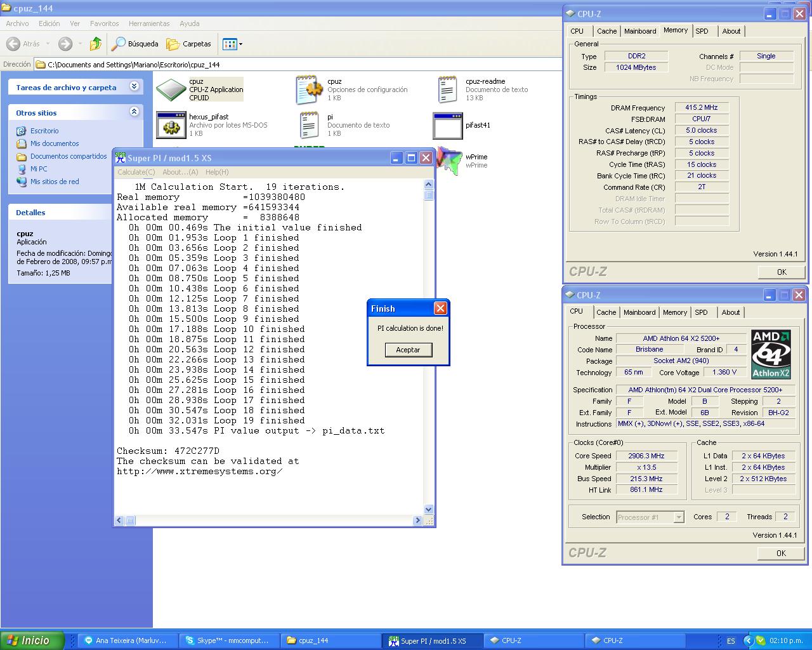The height and width of the screenshot is (650, 812).
Task: Open Edición menu in Explorer
Action: [49, 23]
